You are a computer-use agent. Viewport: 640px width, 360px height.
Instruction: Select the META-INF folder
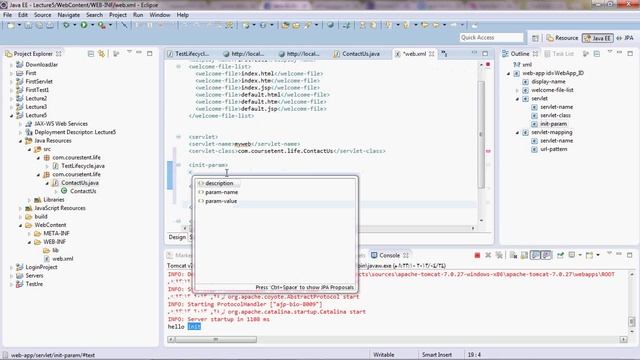56,233
